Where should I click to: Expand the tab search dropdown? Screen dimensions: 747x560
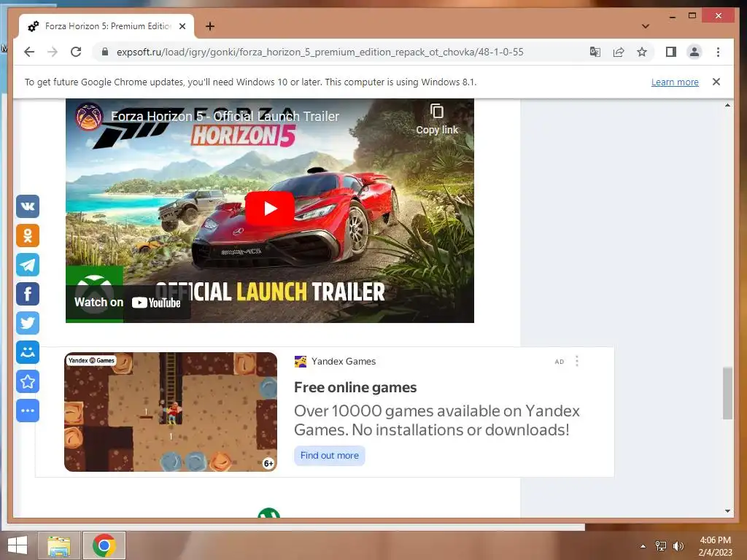645,26
